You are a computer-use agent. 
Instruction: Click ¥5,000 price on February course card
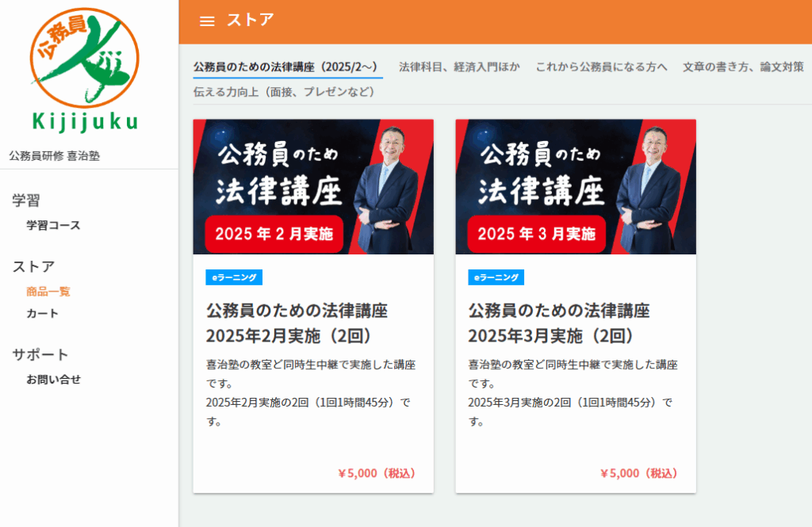(376, 473)
